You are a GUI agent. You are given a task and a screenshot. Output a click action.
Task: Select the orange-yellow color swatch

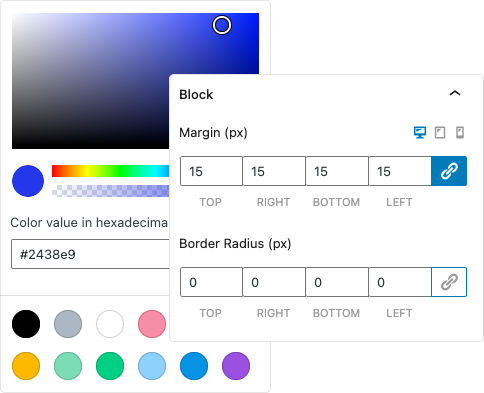[26, 366]
